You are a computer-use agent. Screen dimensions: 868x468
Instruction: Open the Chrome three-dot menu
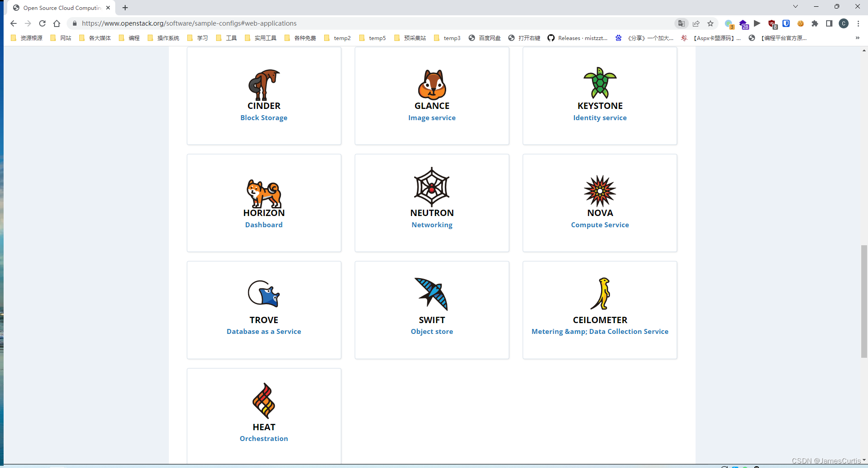click(858, 23)
